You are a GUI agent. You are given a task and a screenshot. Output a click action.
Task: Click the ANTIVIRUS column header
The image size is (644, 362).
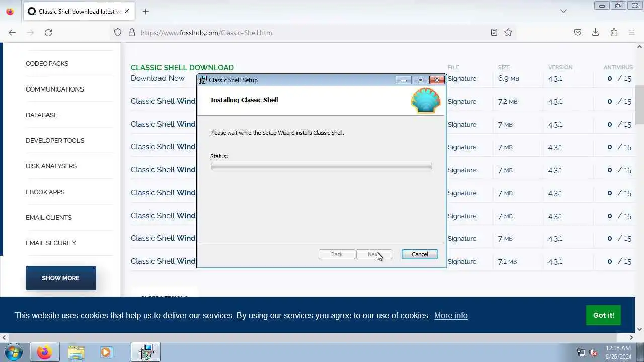(x=618, y=67)
